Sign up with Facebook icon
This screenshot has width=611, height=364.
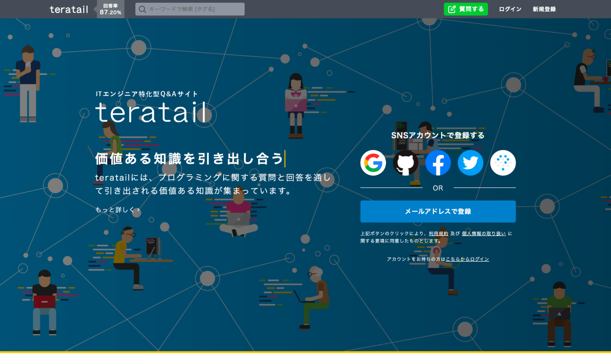438,163
